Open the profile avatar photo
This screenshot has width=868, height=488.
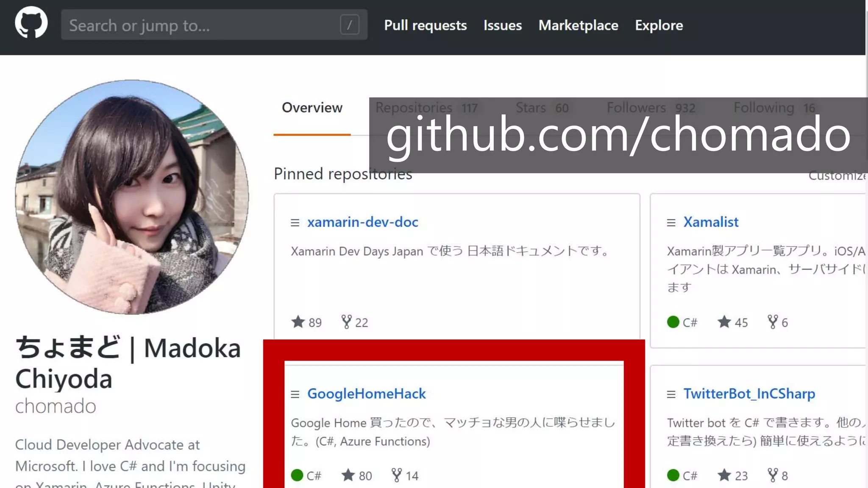(x=132, y=197)
